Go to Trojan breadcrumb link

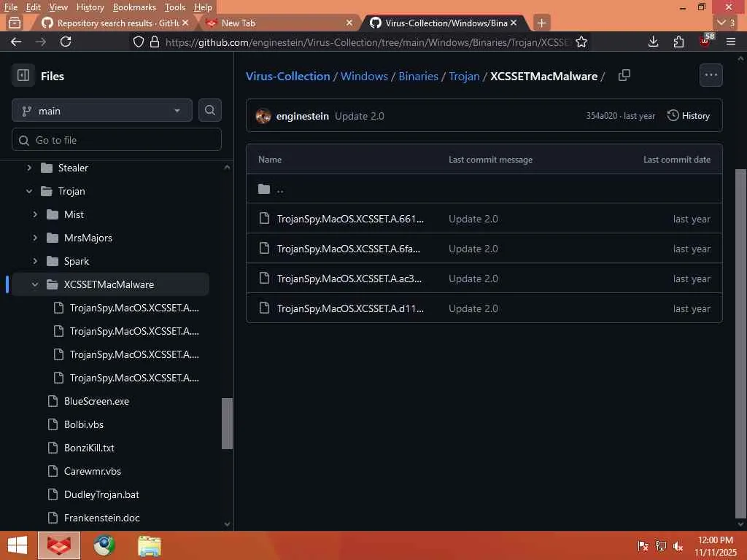coord(464,76)
